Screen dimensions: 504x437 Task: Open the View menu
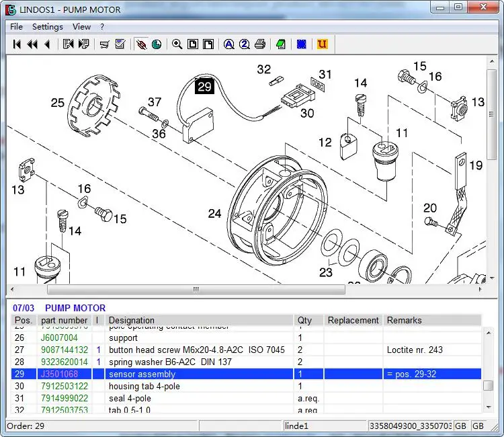81,27
